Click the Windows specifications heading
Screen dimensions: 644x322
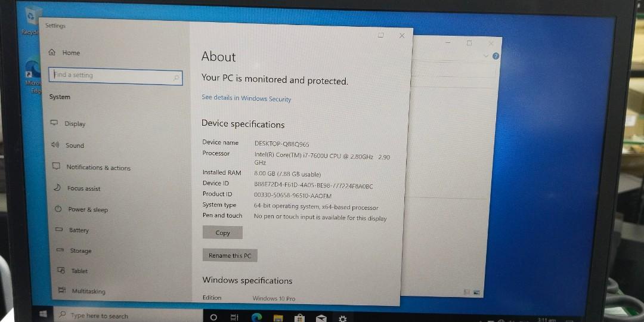(x=247, y=280)
